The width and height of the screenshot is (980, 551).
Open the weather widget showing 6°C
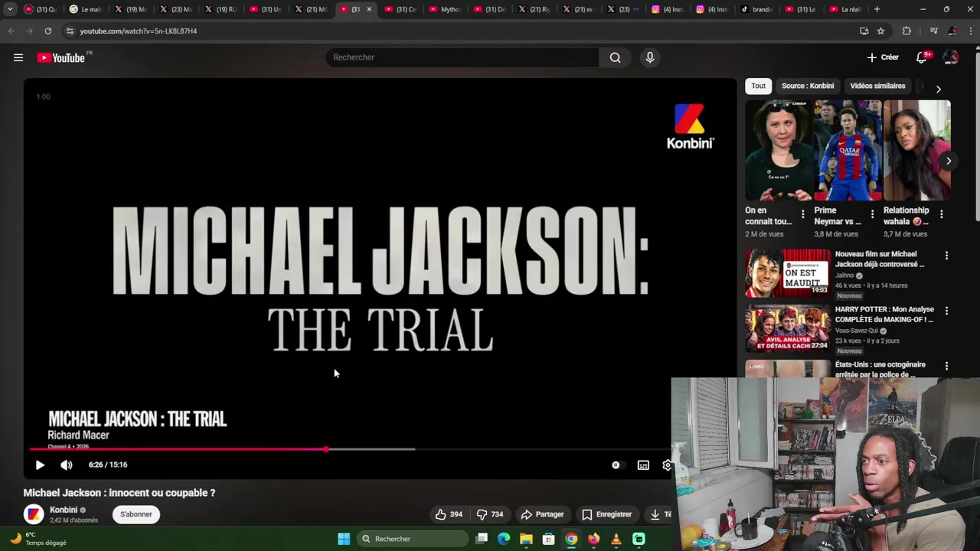pyautogui.click(x=38, y=539)
